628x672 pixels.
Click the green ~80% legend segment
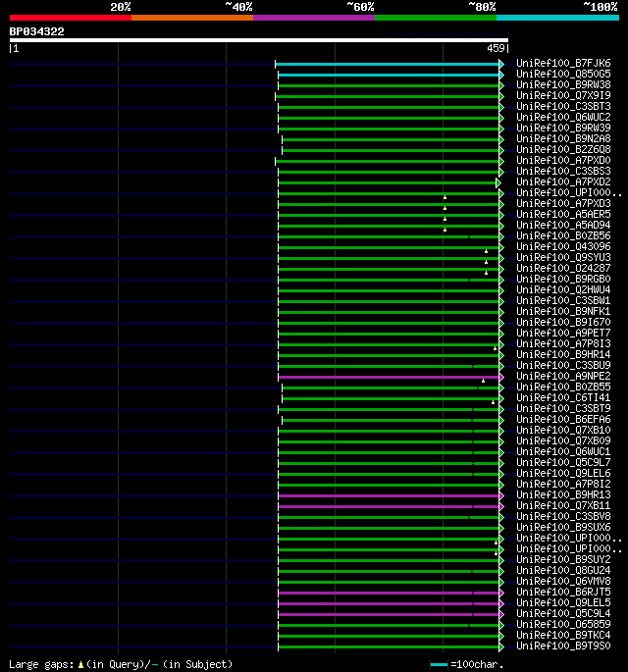tap(436, 18)
